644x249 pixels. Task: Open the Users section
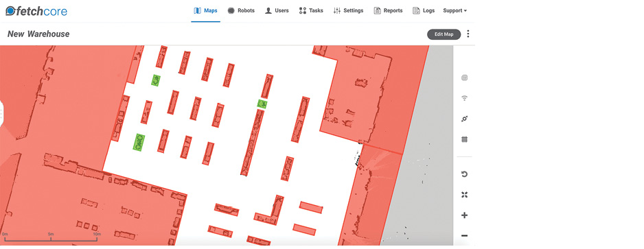click(277, 11)
